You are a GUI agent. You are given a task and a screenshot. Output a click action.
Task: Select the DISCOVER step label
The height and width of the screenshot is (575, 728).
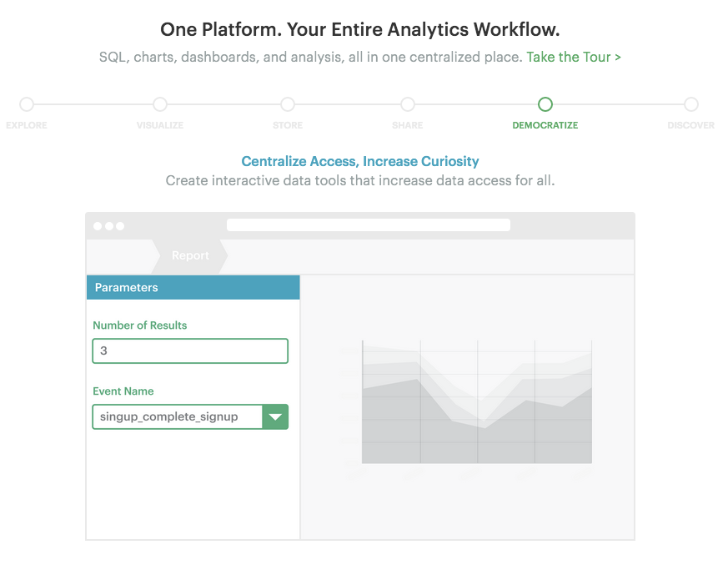pos(691,125)
